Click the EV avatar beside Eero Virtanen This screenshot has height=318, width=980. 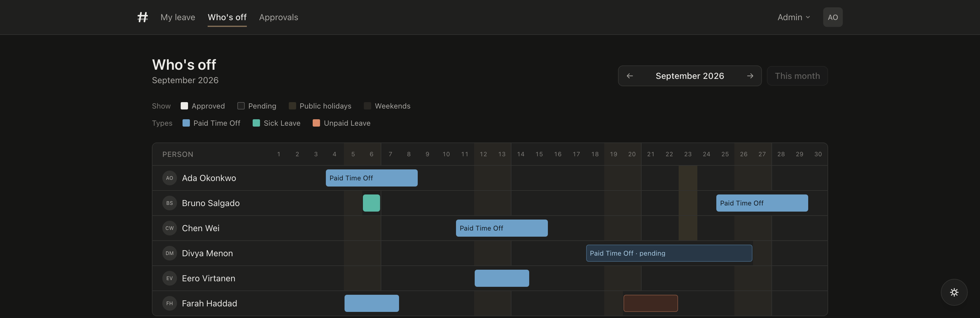click(170, 278)
